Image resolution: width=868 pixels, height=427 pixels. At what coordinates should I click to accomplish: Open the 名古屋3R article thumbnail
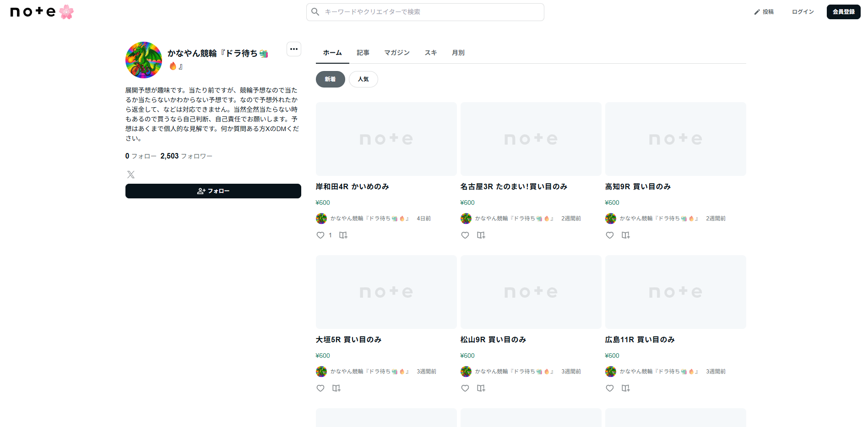click(531, 139)
